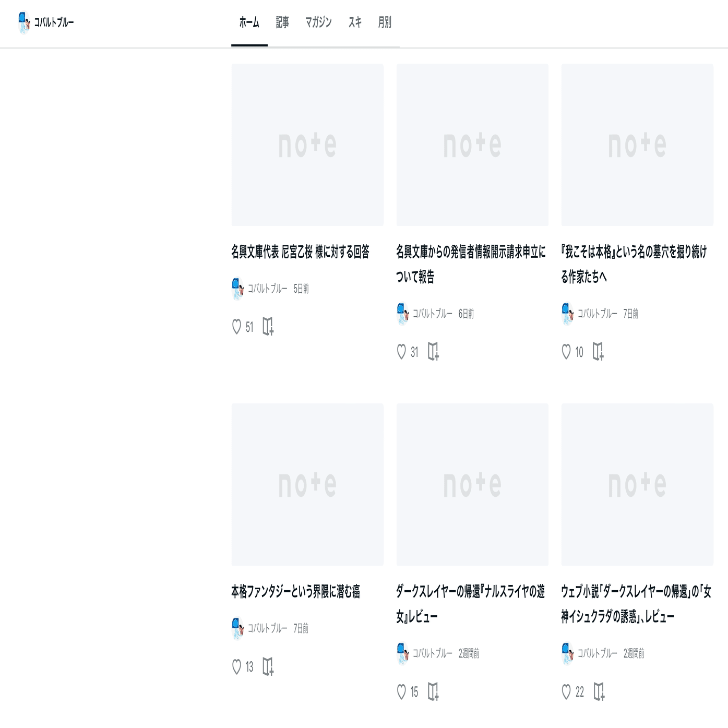Click 7日前 timestamp under 『我こそは本格』 article

click(x=631, y=314)
